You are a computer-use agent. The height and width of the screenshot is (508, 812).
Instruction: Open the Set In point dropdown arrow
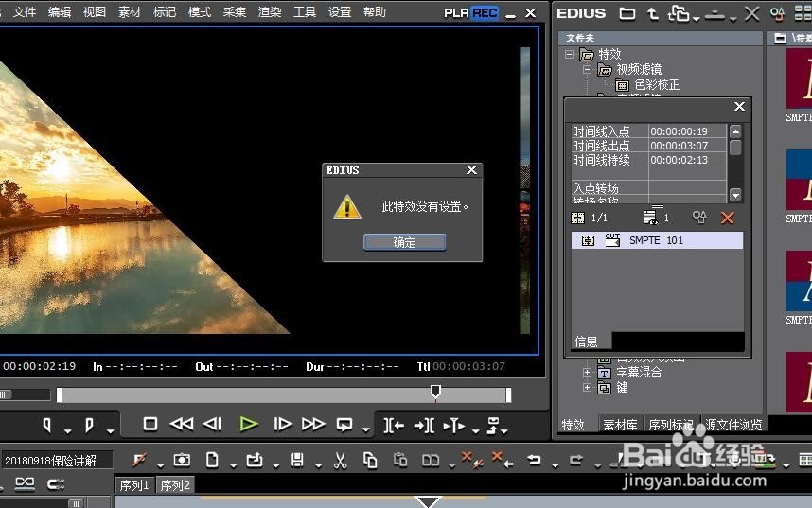(x=68, y=430)
